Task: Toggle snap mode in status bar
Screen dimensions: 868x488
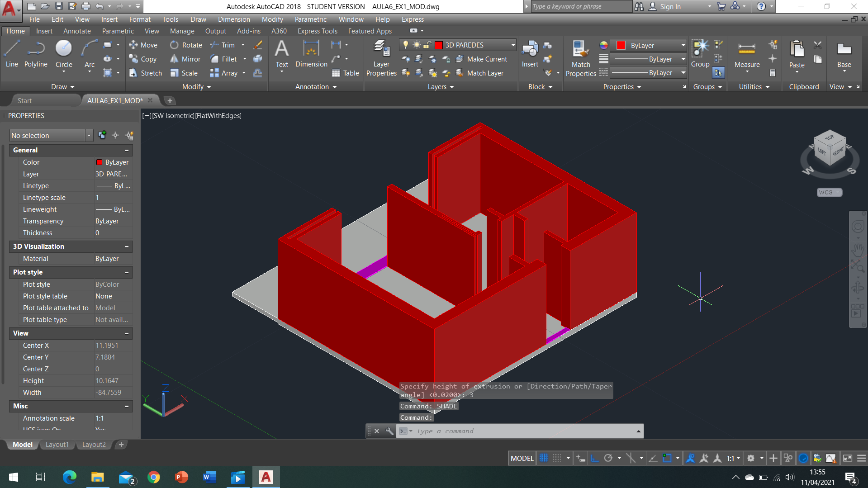Action: (557, 458)
